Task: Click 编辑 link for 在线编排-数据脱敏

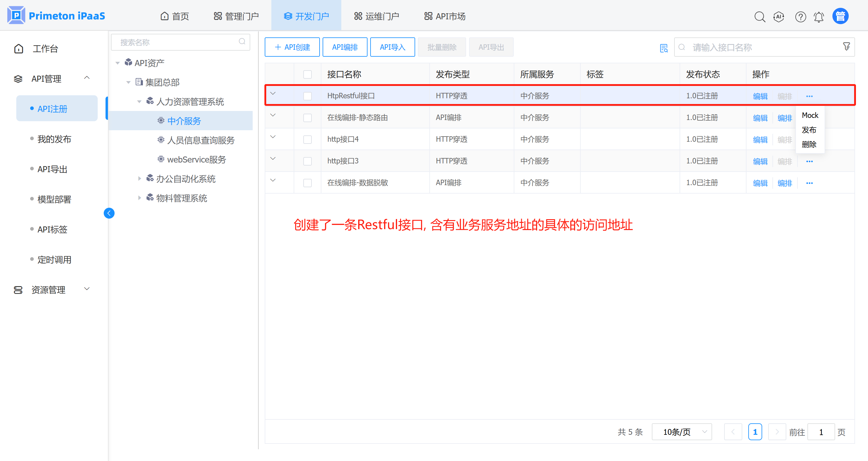Action: pyautogui.click(x=760, y=183)
